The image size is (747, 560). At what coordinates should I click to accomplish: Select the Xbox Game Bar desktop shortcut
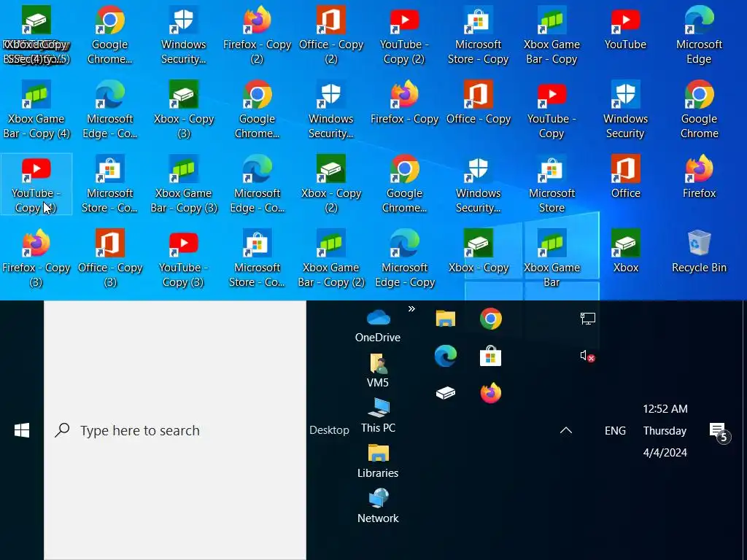(x=551, y=257)
